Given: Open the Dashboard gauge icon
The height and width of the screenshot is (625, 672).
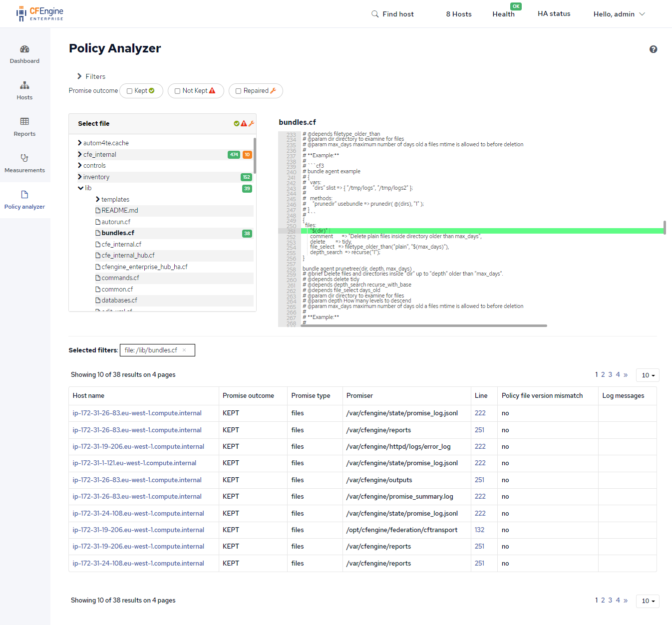Looking at the screenshot, I should 24,49.
